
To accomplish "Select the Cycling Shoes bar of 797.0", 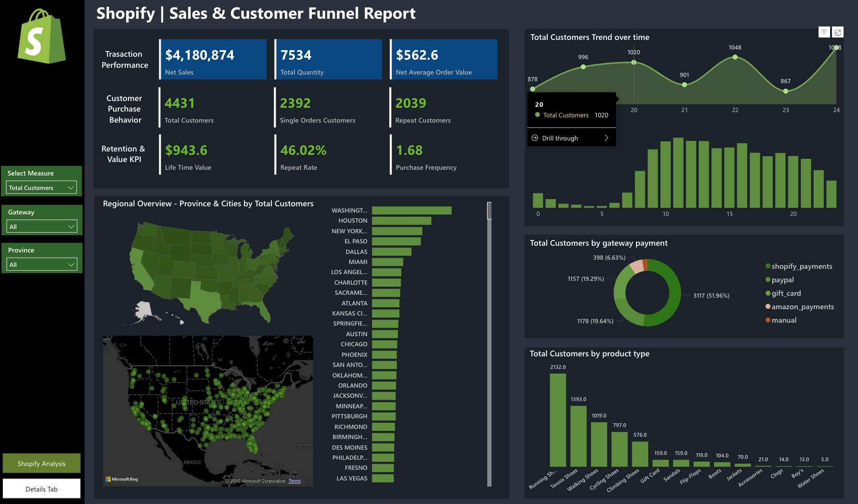I will (x=620, y=450).
